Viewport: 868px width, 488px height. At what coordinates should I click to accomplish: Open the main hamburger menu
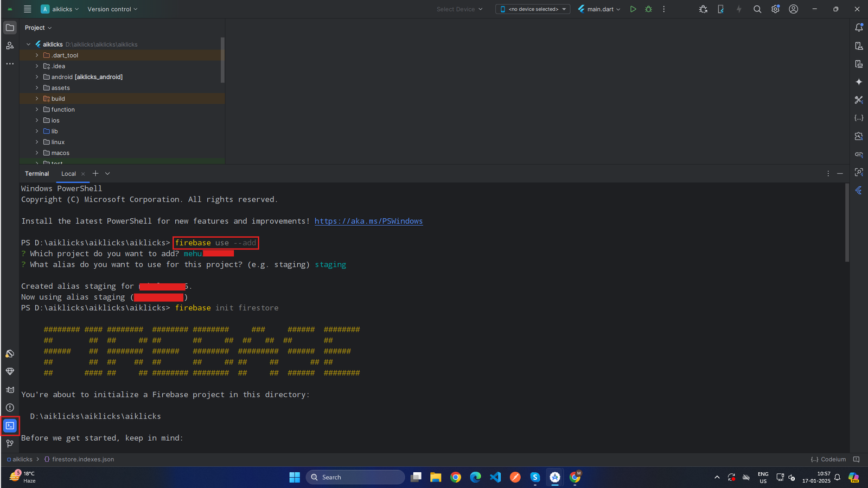(x=28, y=9)
